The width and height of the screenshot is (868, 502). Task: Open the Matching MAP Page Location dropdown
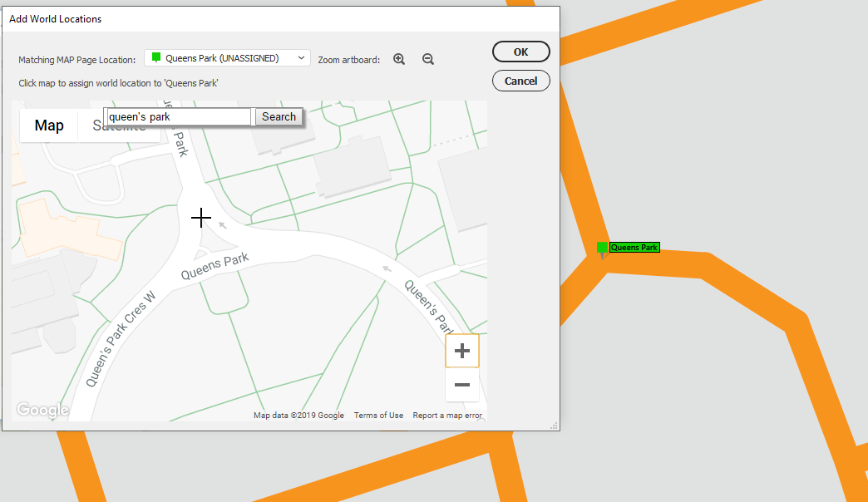point(227,58)
